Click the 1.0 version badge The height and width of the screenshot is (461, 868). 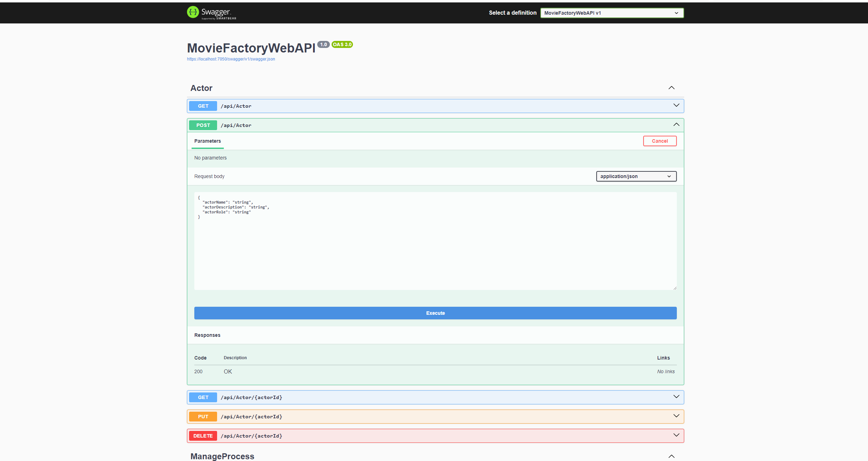pyautogui.click(x=323, y=44)
